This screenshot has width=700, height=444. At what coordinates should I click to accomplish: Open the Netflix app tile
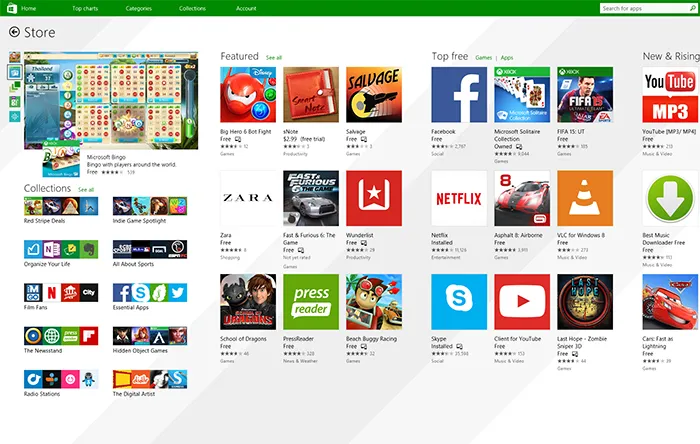coord(459,198)
